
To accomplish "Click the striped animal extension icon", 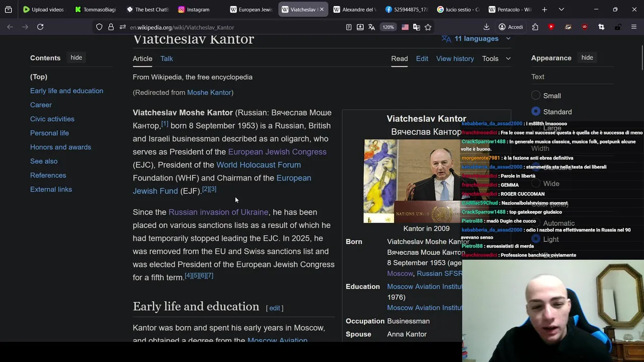I will [568, 27].
